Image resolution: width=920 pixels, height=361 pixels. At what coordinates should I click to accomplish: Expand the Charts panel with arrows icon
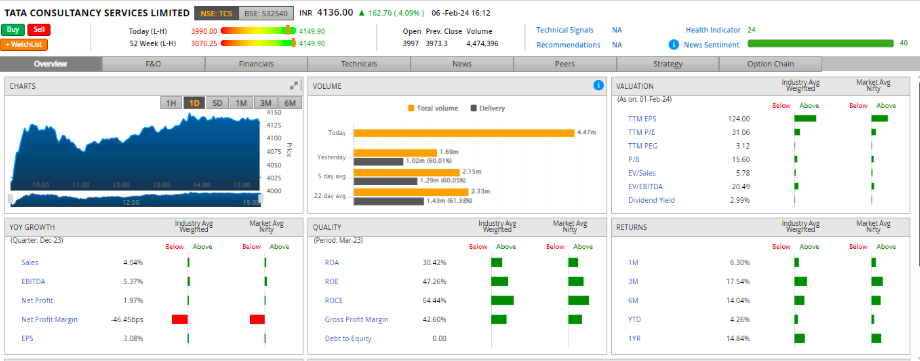pyautogui.click(x=294, y=86)
